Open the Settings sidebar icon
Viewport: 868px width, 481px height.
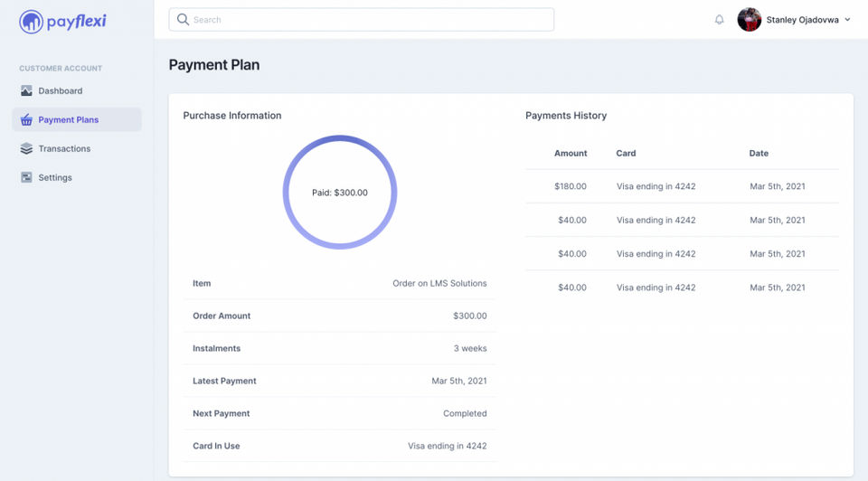26,178
